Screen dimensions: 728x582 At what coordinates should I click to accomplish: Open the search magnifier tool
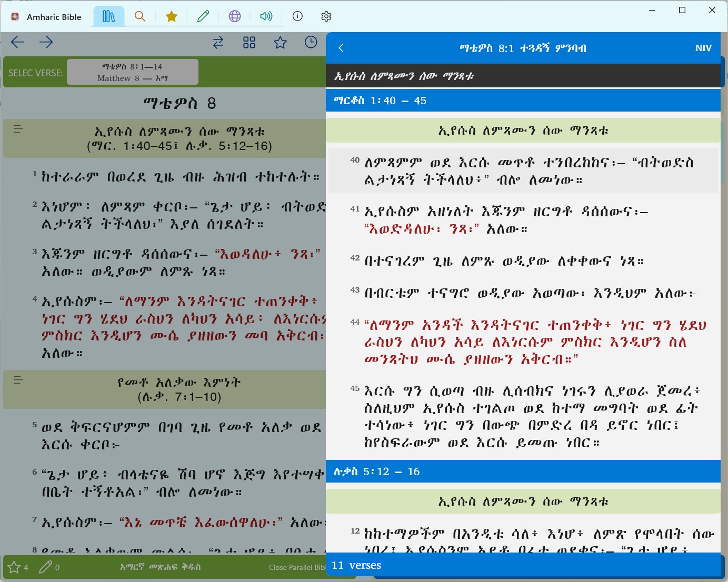pyautogui.click(x=140, y=16)
